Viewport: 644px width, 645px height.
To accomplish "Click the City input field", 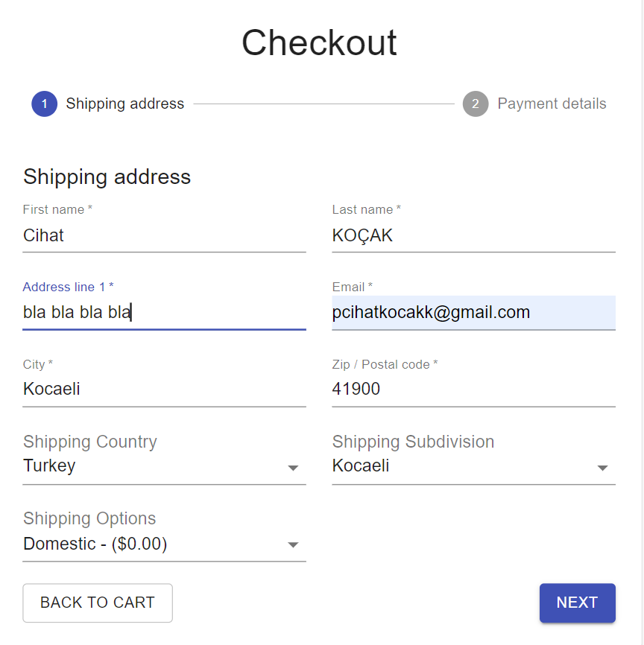I will 164,389.
